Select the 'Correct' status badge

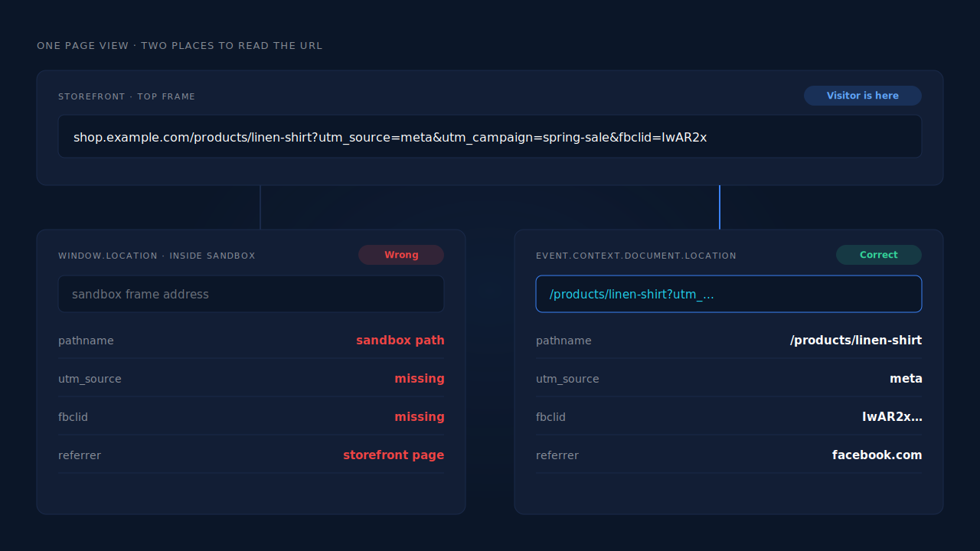click(879, 255)
